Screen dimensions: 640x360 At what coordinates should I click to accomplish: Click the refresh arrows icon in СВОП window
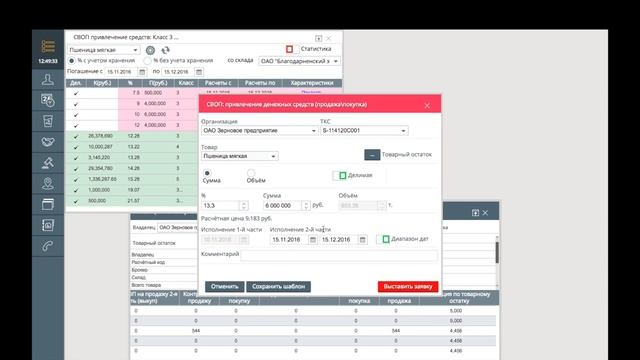coord(165,50)
